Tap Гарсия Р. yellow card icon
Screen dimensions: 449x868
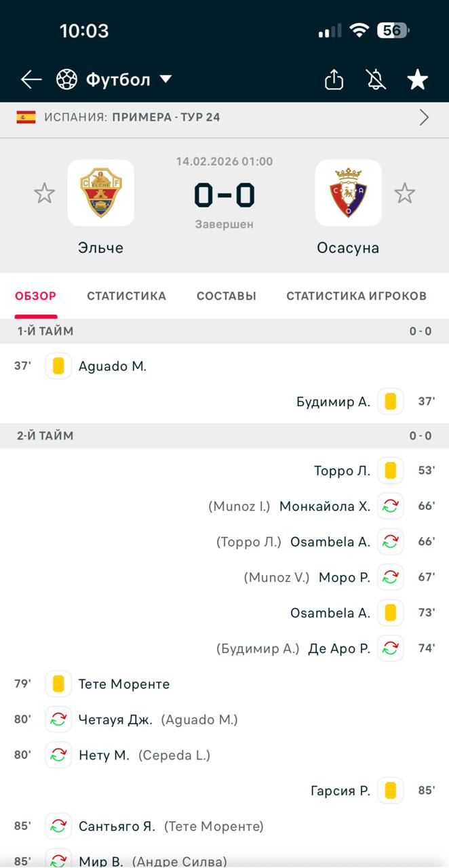point(391,790)
